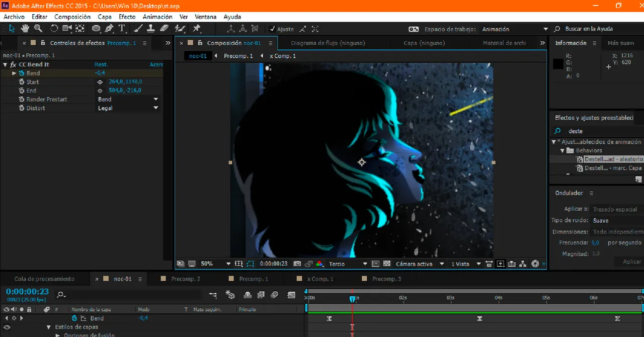Viewport: 644px width, 337px height.
Task: Select the Puppet Pin tool
Action: click(x=197, y=29)
